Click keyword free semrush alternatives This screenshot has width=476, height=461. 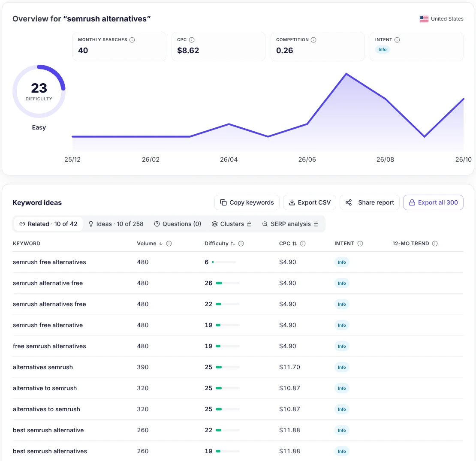click(49, 346)
